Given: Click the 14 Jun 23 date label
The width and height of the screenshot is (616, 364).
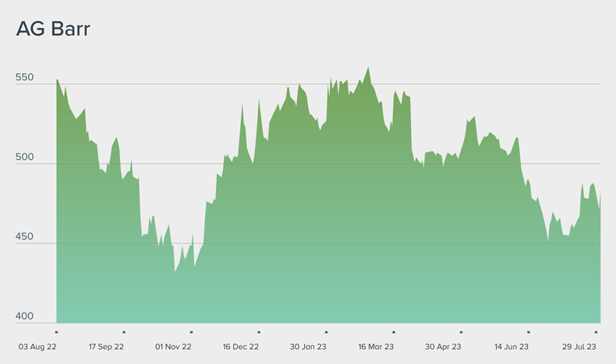Looking at the screenshot, I should tap(512, 347).
